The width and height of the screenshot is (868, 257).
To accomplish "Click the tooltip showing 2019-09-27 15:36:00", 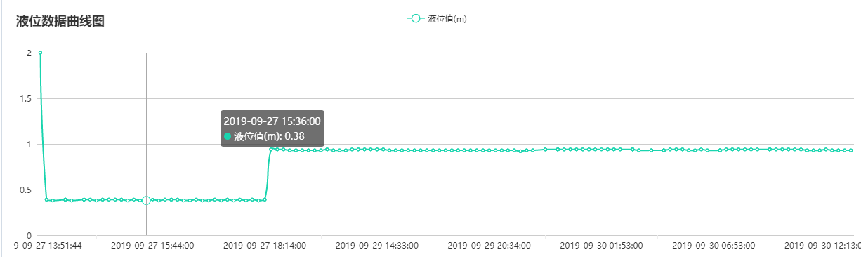I will pos(272,128).
